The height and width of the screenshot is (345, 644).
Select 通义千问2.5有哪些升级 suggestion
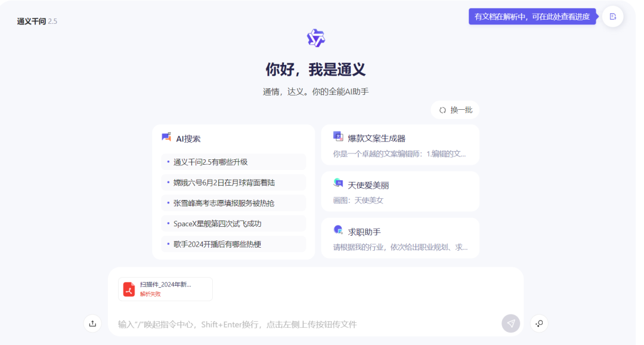click(x=234, y=162)
